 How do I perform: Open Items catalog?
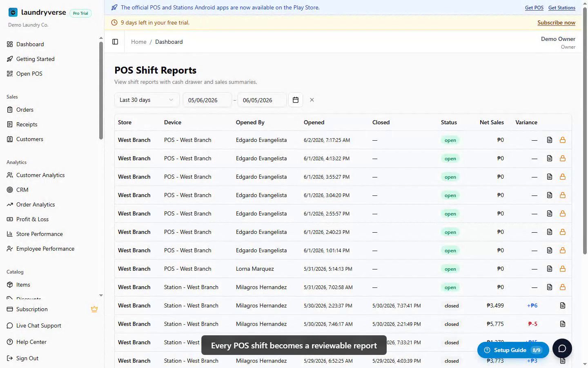coord(18,285)
